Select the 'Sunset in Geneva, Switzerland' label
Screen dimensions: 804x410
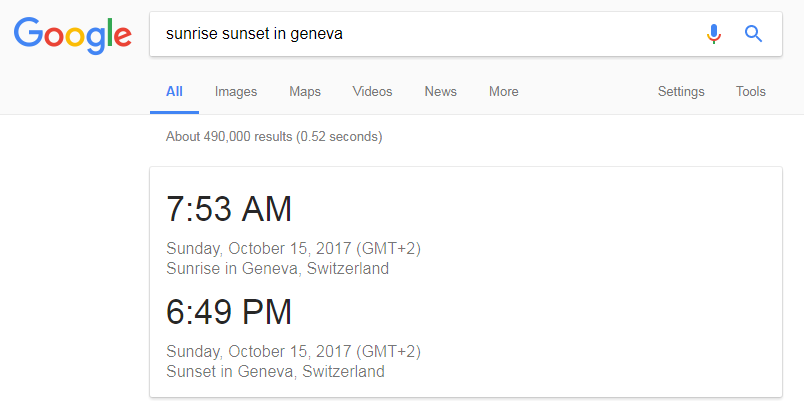click(275, 371)
